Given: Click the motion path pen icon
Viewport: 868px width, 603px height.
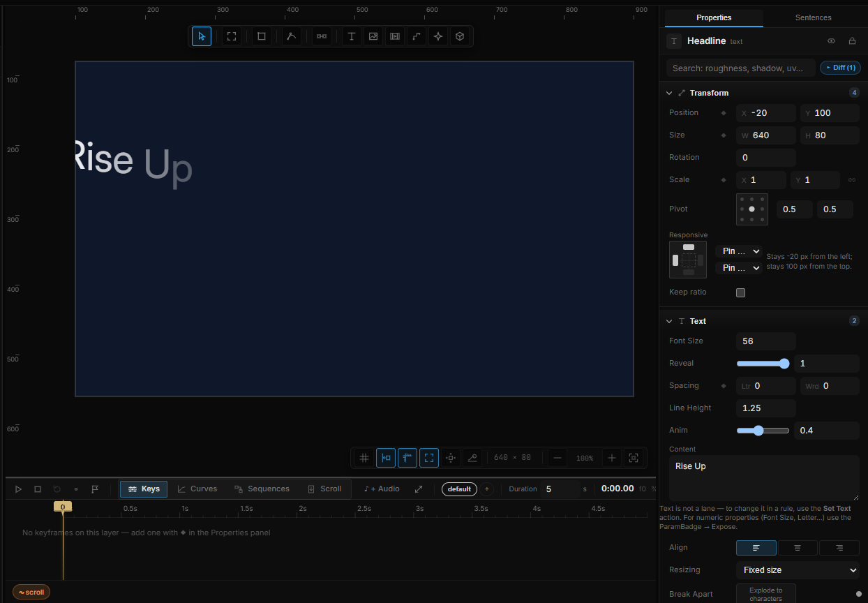Looking at the screenshot, I should click(x=472, y=458).
